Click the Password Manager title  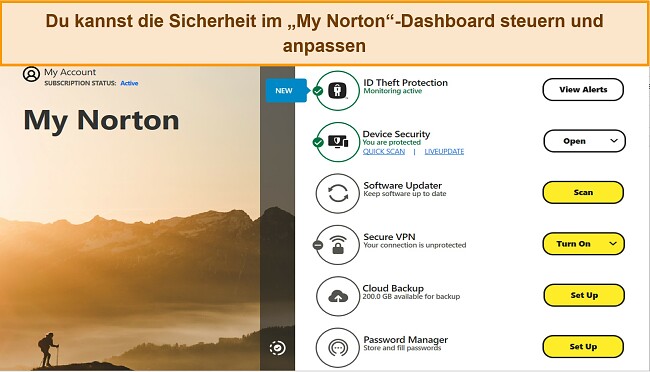(x=405, y=340)
